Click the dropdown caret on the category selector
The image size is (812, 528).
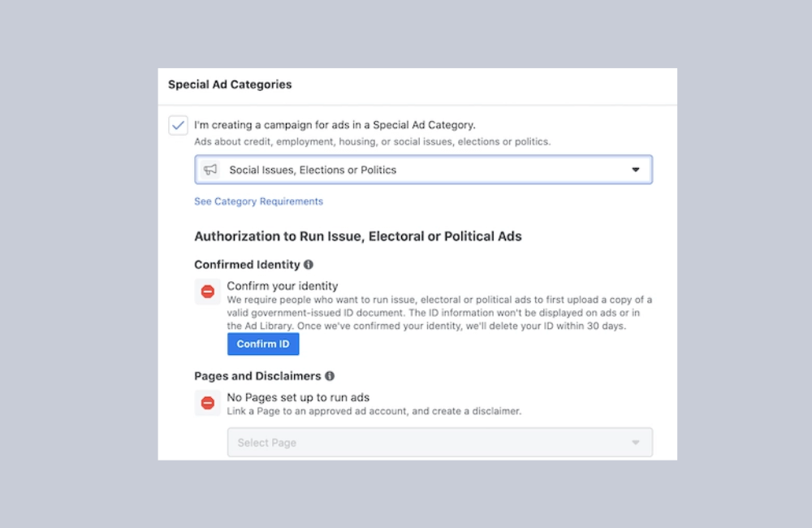tap(637, 169)
